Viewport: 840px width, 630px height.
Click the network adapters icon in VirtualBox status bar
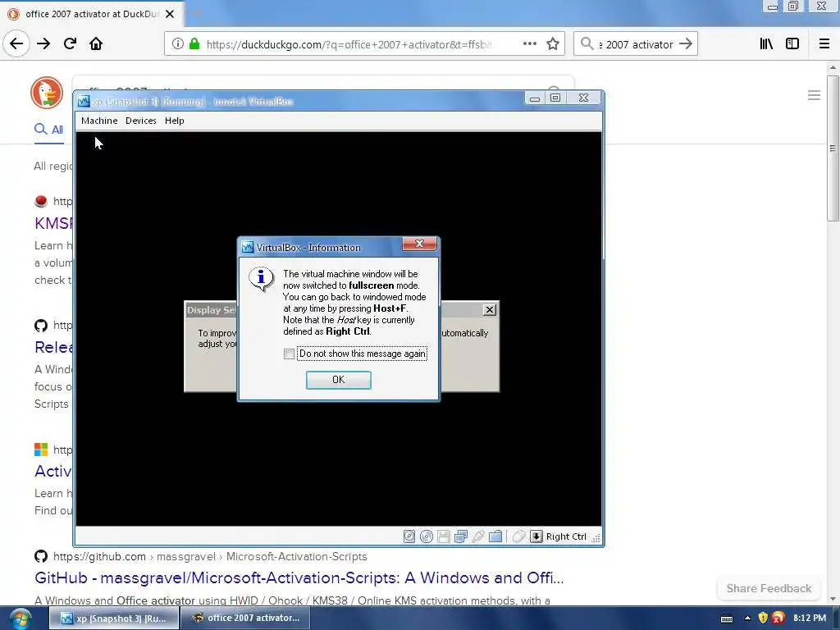point(461,536)
